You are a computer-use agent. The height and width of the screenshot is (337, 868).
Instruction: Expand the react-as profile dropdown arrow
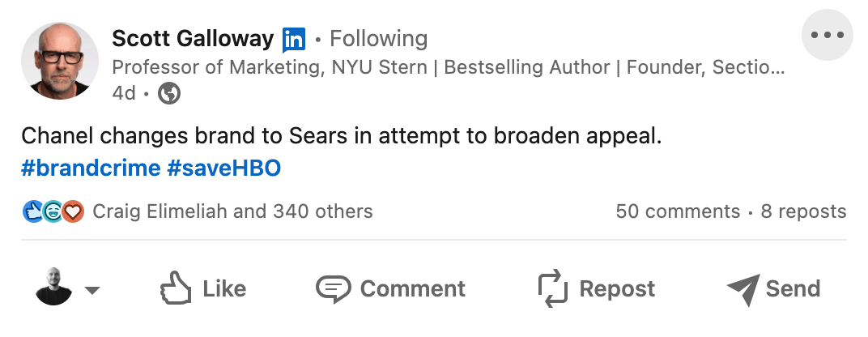92,291
